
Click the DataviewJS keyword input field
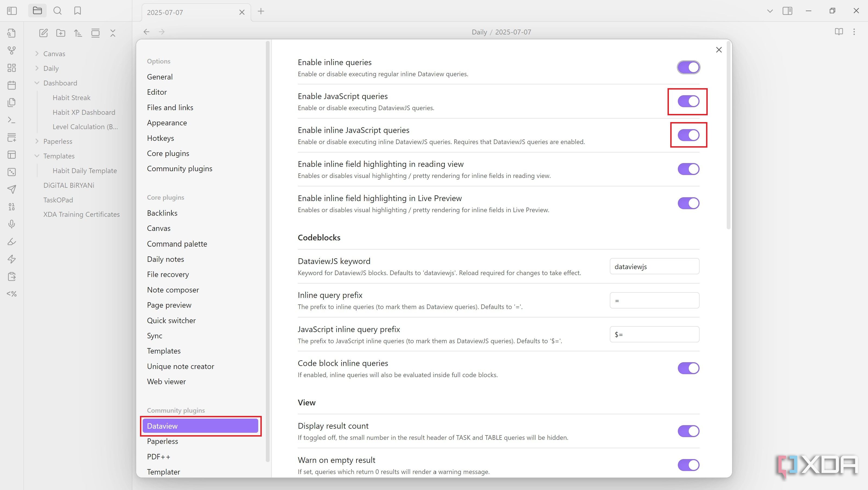(x=654, y=266)
